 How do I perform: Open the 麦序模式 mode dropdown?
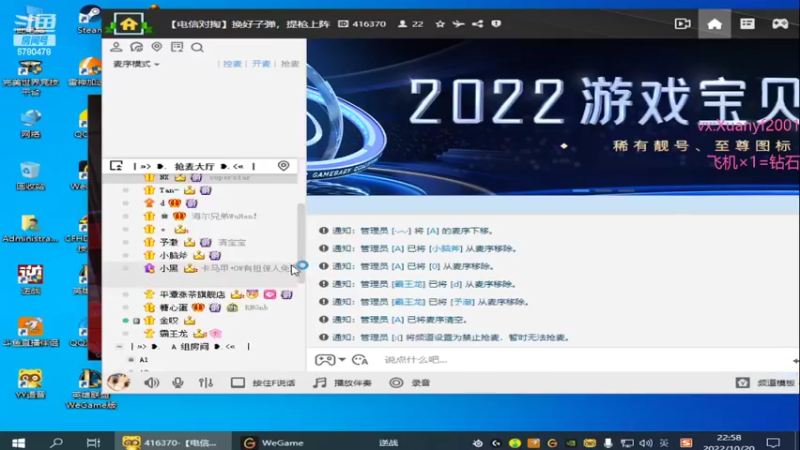136,64
